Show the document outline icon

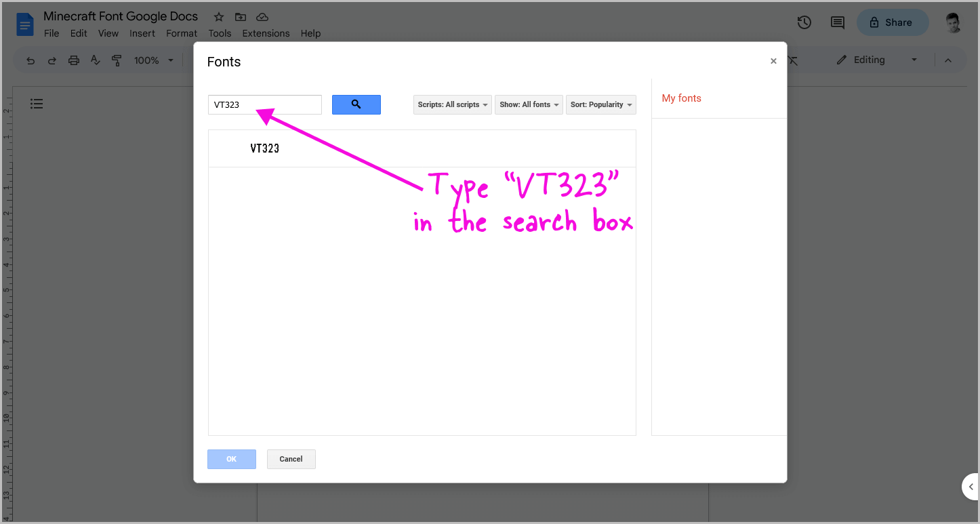pyautogui.click(x=37, y=104)
